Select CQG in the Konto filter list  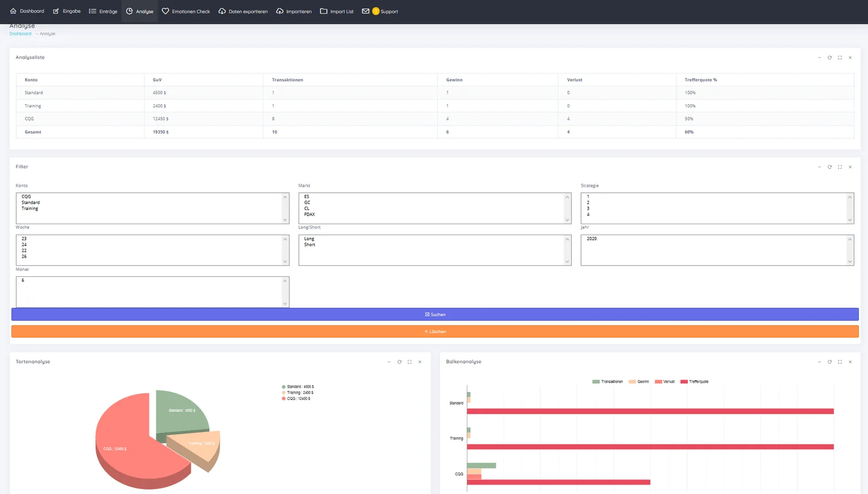click(26, 197)
